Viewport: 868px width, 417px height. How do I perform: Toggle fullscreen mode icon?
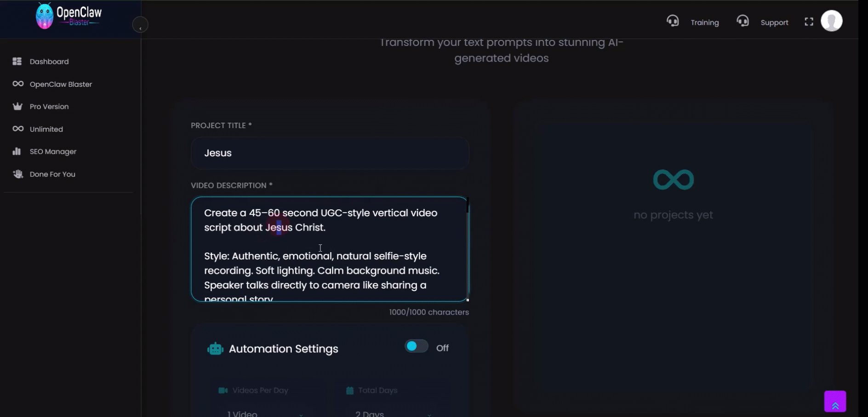click(809, 22)
